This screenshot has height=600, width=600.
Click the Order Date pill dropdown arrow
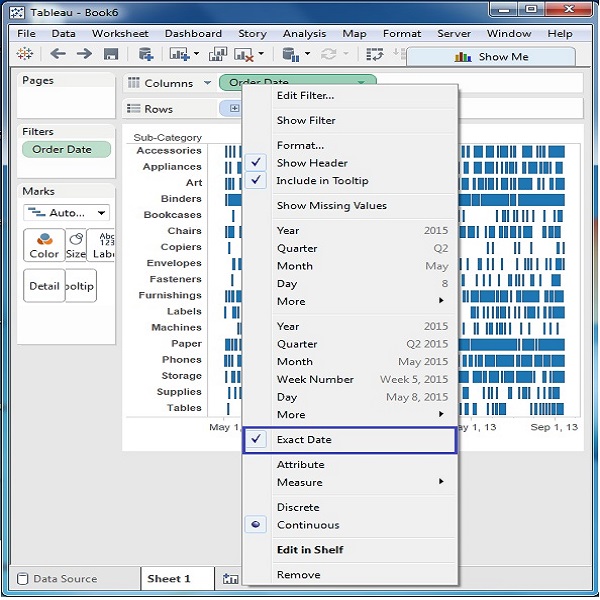coord(361,83)
